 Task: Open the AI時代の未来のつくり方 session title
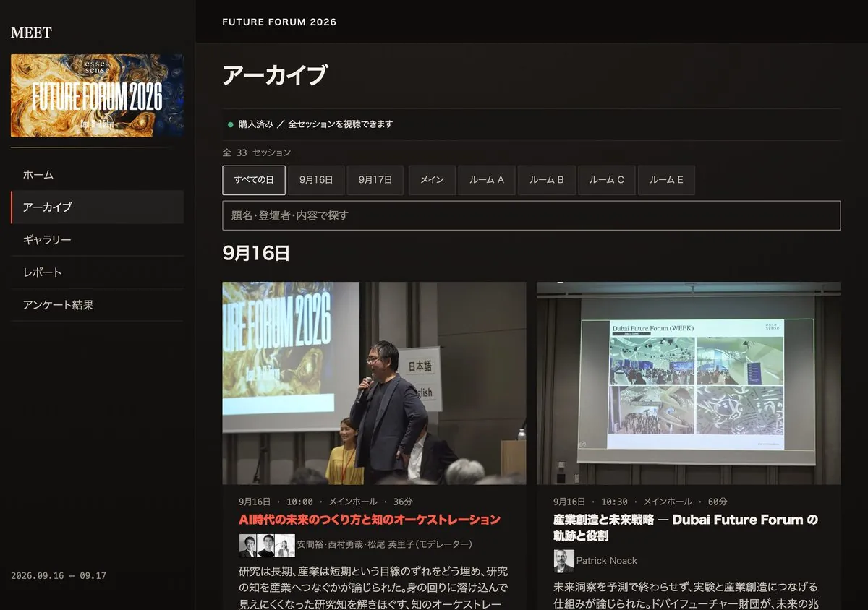tap(370, 520)
